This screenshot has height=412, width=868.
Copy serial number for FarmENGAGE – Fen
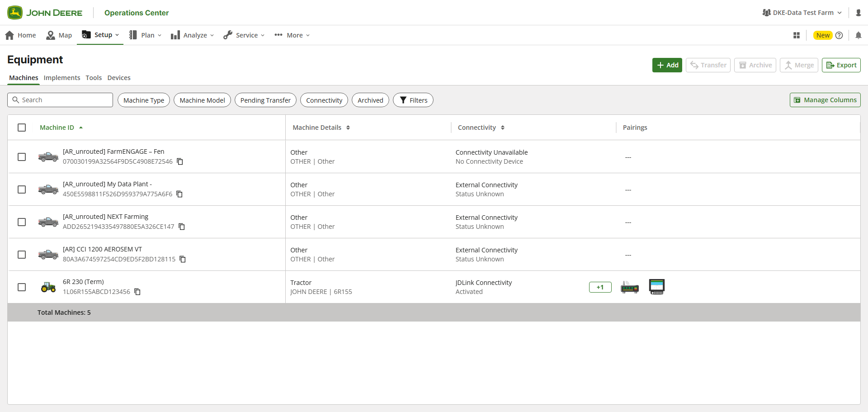tap(180, 161)
